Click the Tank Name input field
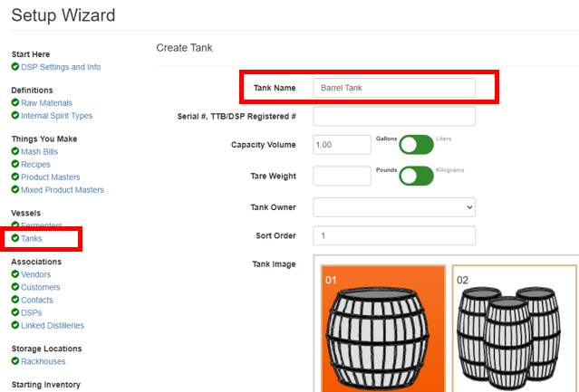 [394, 88]
